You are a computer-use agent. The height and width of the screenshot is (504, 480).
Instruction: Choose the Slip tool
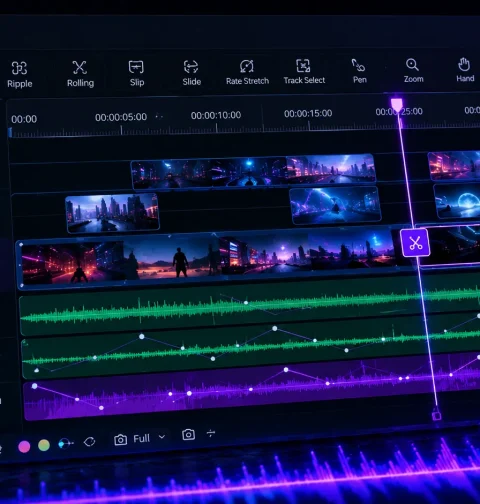(x=137, y=73)
